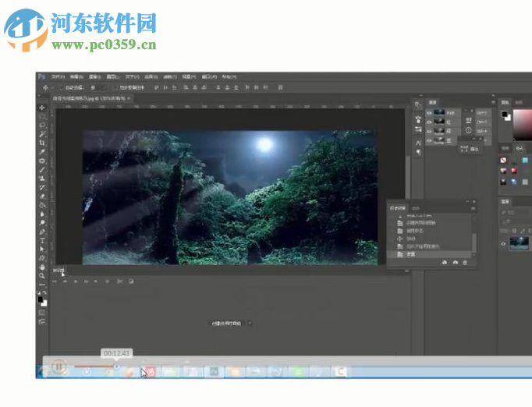Open Auto-Select layer/group dropdown

point(98,87)
